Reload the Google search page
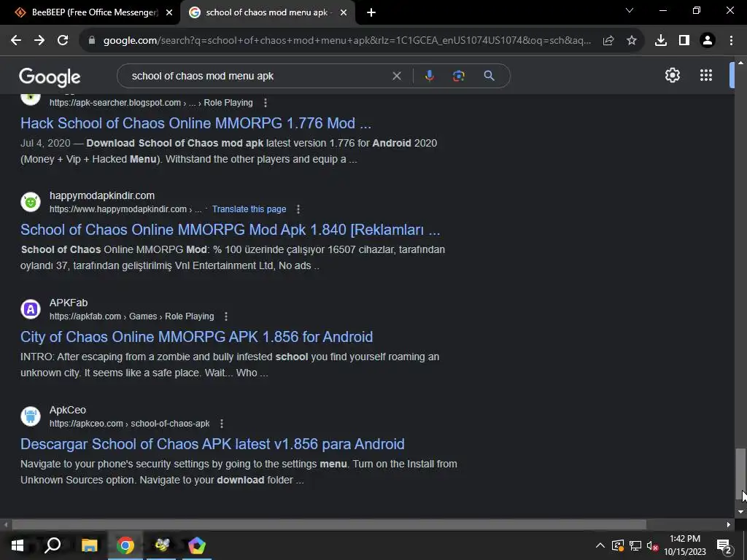Image resolution: width=747 pixels, height=560 pixels. pyautogui.click(x=63, y=41)
